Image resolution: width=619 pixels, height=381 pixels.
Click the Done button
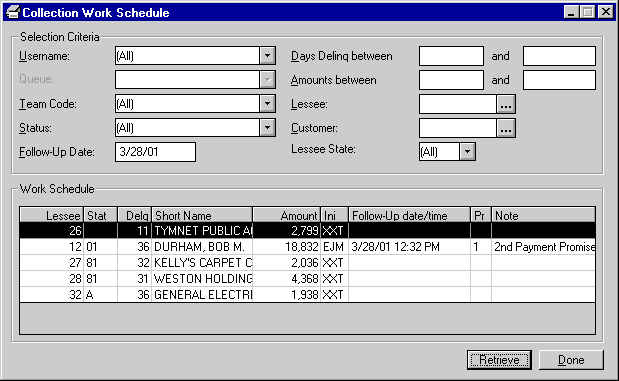[571, 360]
